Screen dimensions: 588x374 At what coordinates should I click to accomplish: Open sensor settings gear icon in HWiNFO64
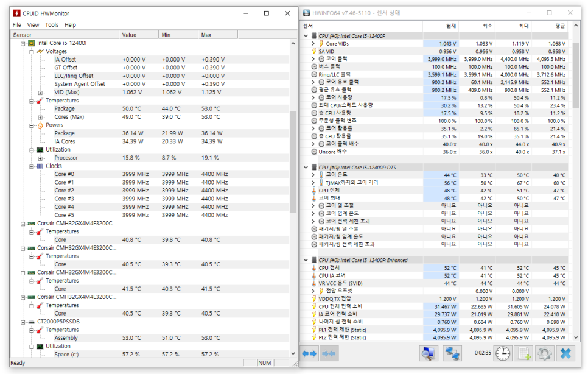544,353
